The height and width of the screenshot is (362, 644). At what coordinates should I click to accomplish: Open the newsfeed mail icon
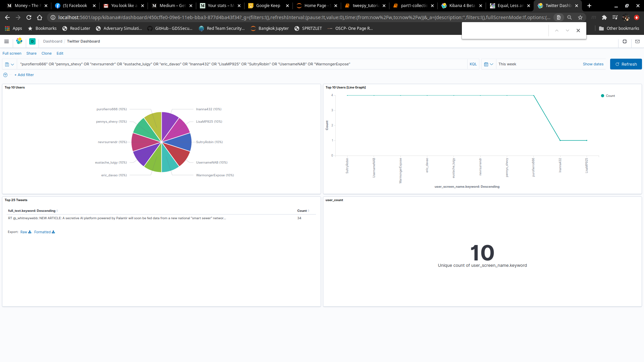coord(637,41)
